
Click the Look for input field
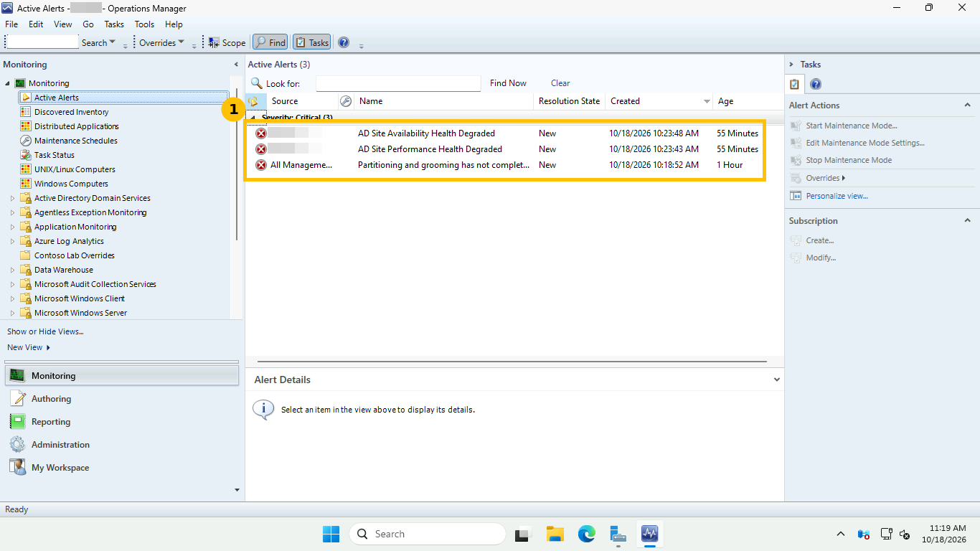pyautogui.click(x=398, y=83)
